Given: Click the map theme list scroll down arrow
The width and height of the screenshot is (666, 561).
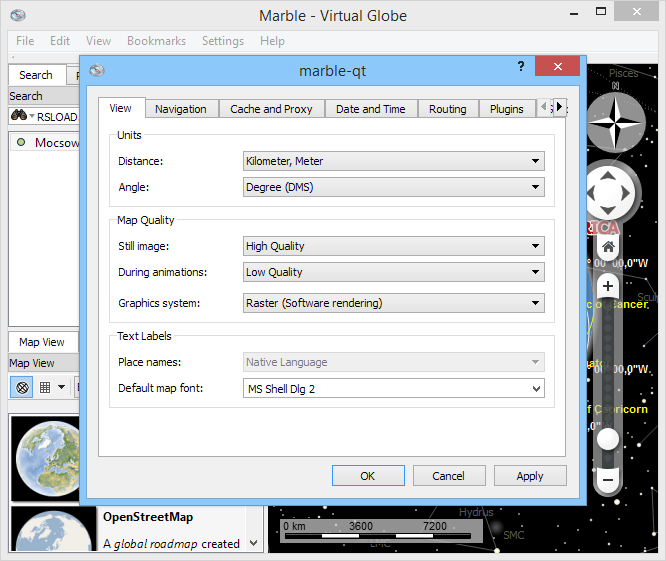Looking at the screenshot, I should (x=254, y=543).
